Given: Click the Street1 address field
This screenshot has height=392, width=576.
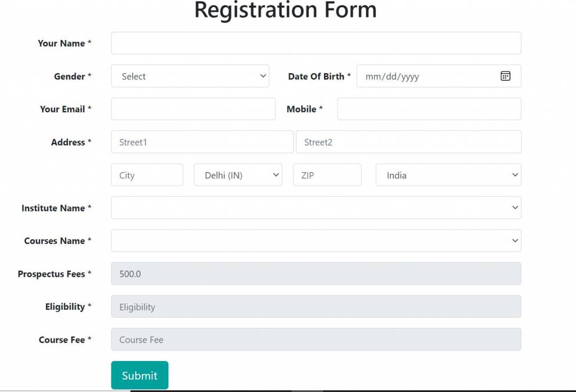Looking at the screenshot, I should [202, 142].
